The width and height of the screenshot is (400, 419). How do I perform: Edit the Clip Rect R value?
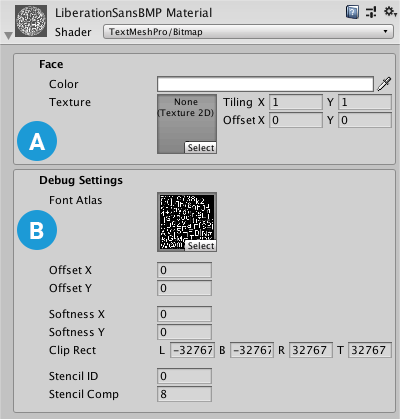tap(311, 350)
